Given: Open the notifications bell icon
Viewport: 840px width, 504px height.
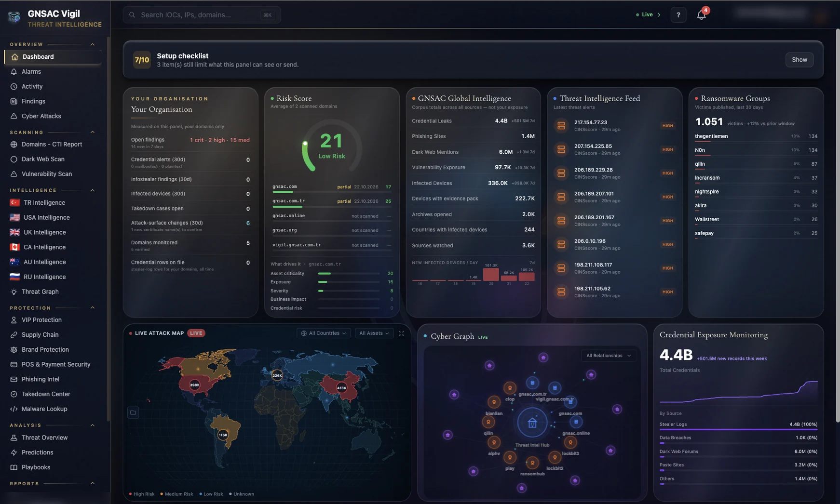Looking at the screenshot, I should point(701,15).
